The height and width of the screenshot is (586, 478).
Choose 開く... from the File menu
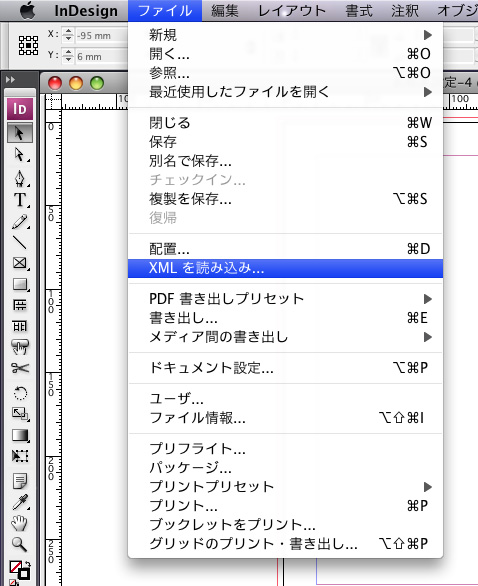click(285, 54)
